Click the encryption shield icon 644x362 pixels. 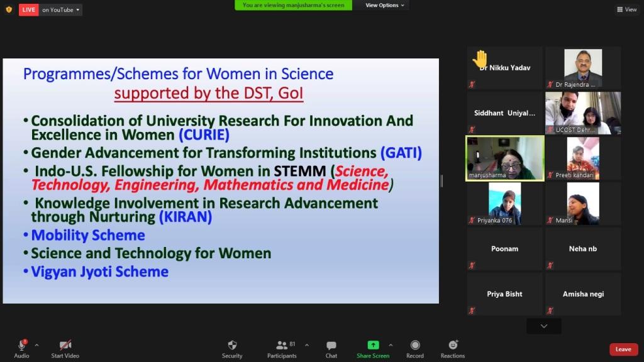[9, 9]
